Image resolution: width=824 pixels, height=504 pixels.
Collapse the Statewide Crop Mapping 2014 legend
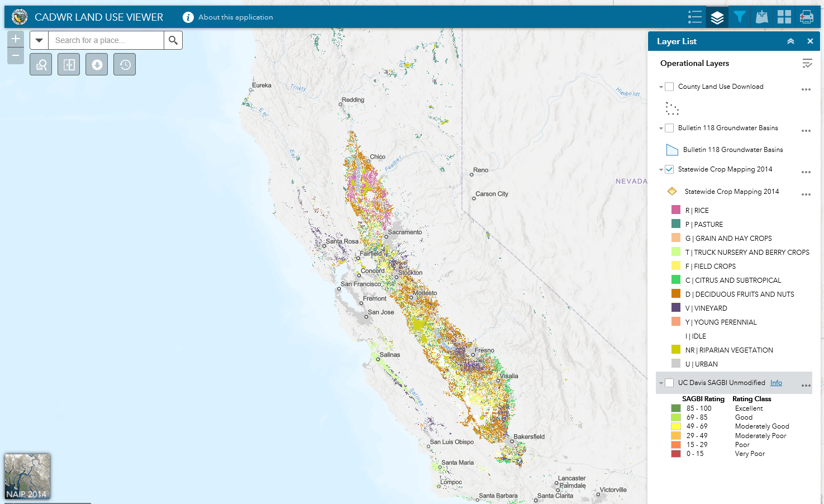pyautogui.click(x=660, y=169)
